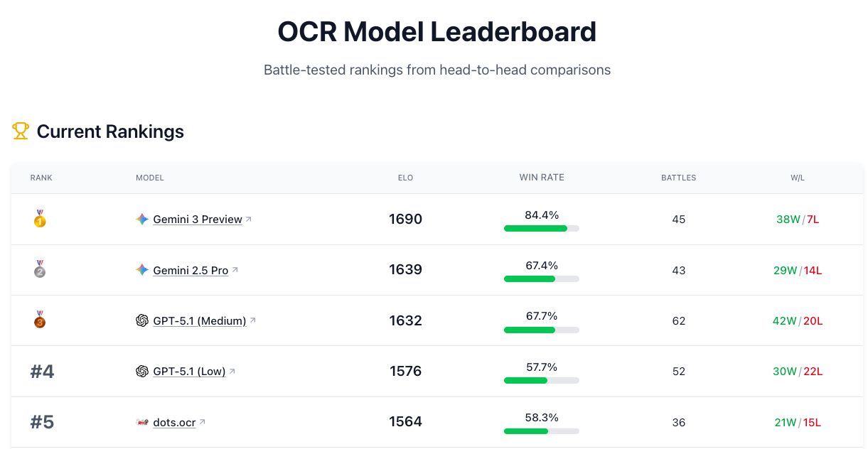Click the bronze medal rank icon
The image size is (868, 449).
click(x=40, y=320)
